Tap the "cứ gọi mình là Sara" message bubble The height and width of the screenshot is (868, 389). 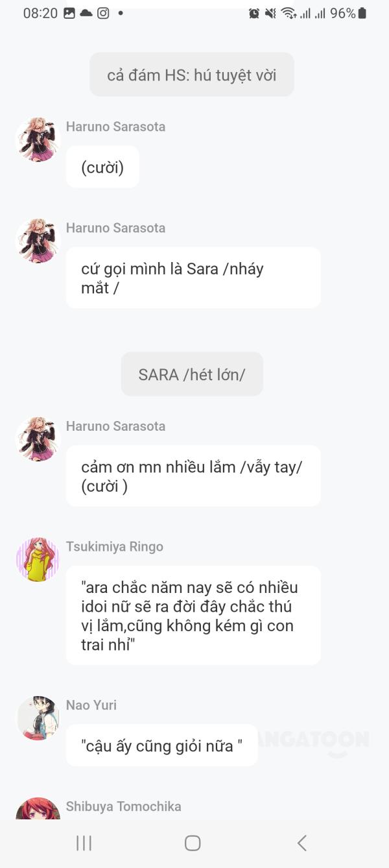tap(193, 278)
